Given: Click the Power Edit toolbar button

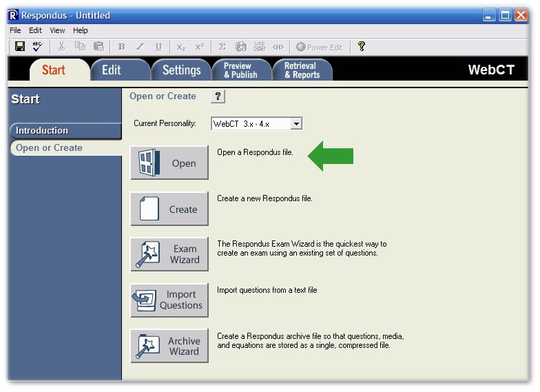Looking at the screenshot, I should pyautogui.click(x=319, y=47).
